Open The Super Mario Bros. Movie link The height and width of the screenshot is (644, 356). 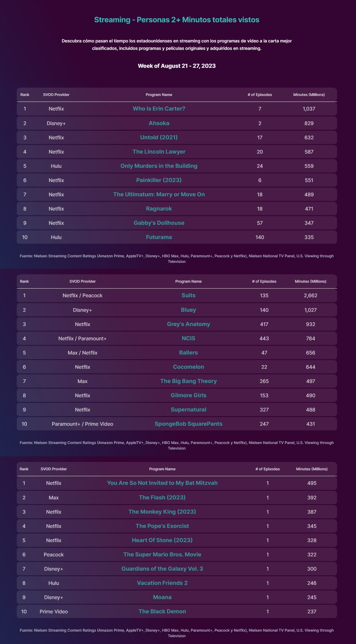point(162,555)
